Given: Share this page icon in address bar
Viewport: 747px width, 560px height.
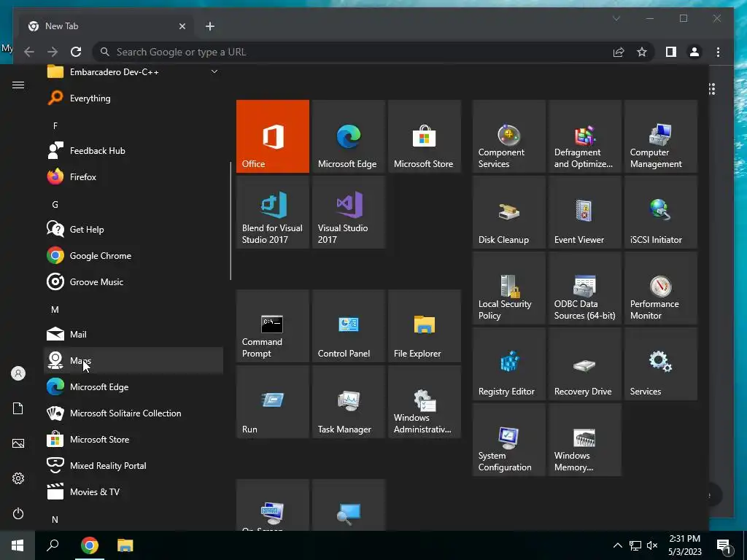Looking at the screenshot, I should (x=619, y=52).
